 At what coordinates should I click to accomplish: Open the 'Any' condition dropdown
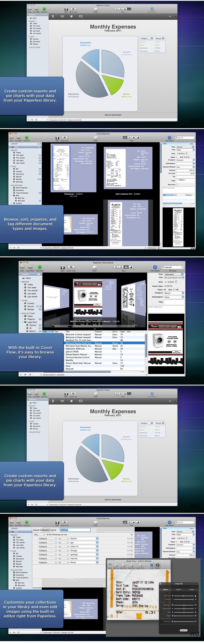coord(40,535)
